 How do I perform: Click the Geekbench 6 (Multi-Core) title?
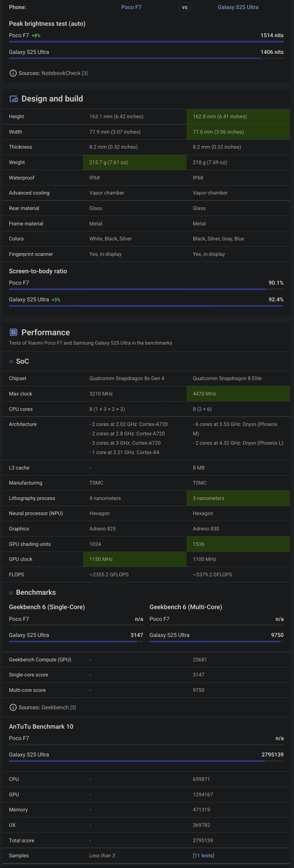(186, 607)
